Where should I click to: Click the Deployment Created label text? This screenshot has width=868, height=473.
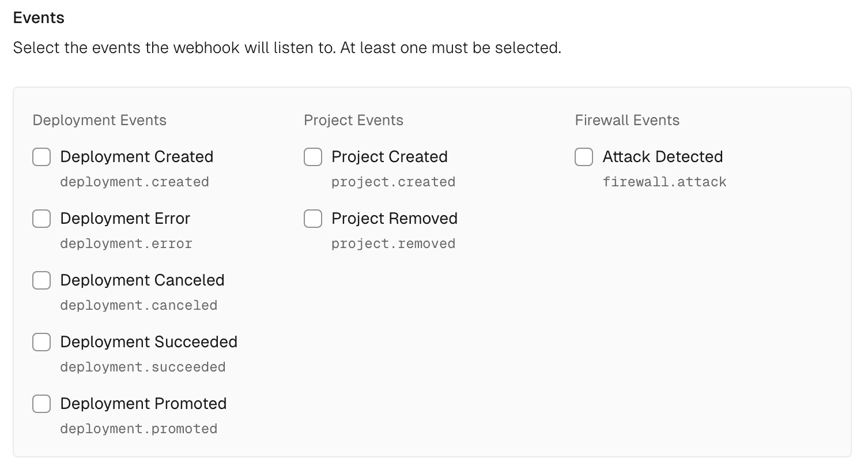(137, 156)
